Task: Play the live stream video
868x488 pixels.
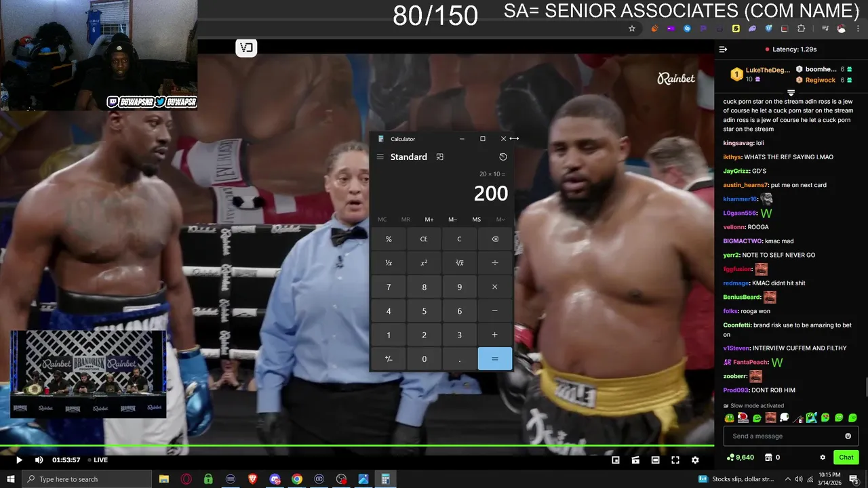Action: [x=19, y=460]
